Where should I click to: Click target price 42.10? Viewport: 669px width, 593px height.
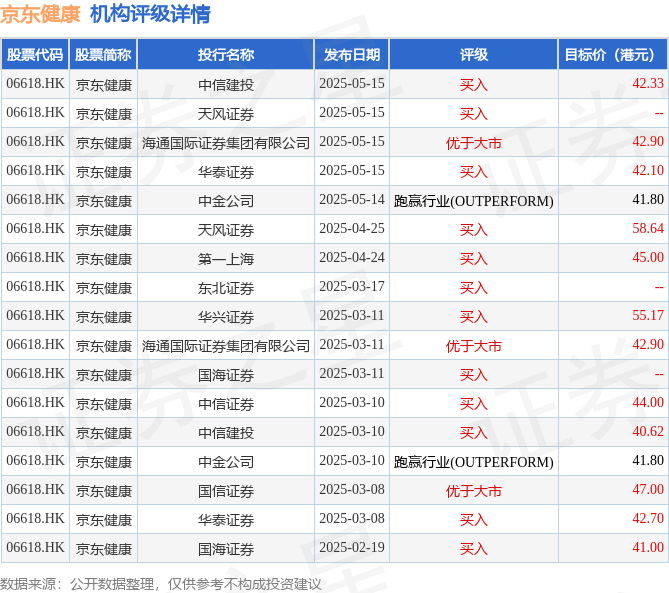648,170
